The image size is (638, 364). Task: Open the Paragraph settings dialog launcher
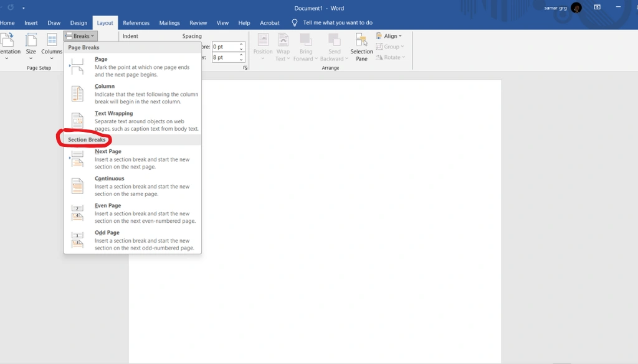[245, 68]
